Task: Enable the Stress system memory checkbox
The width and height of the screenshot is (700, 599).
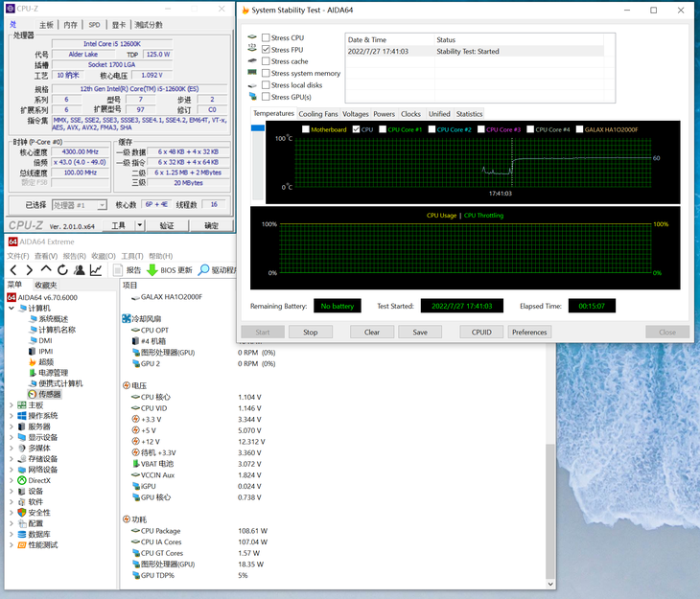Action: (266, 73)
